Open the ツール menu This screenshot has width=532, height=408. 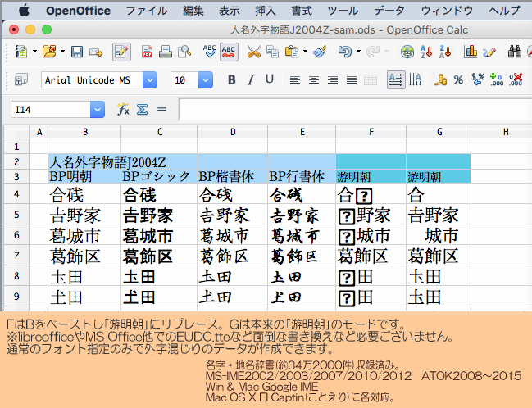pyautogui.click(x=343, y=11)
